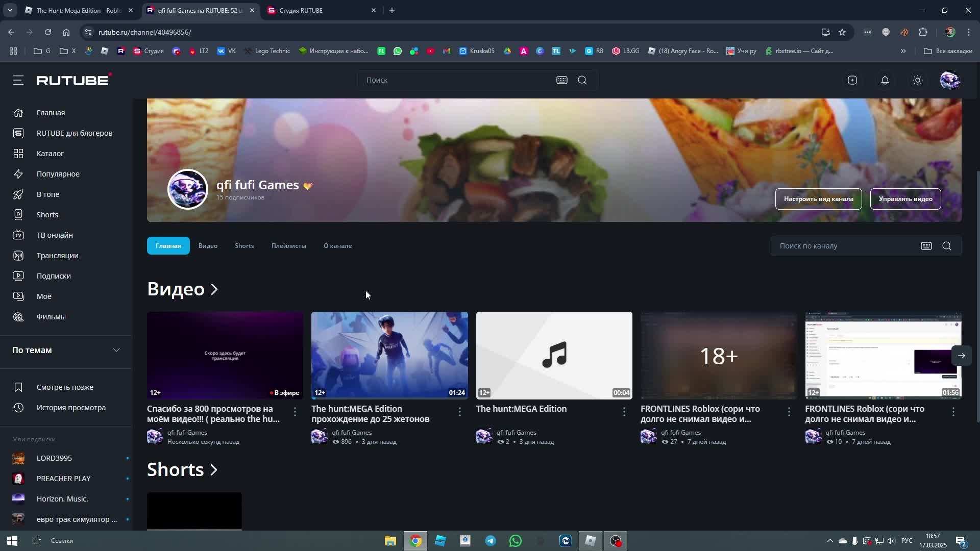This screenshot has height=551, width=980.
Task: Expand the Shorts section heading
Action: [182, 469]
